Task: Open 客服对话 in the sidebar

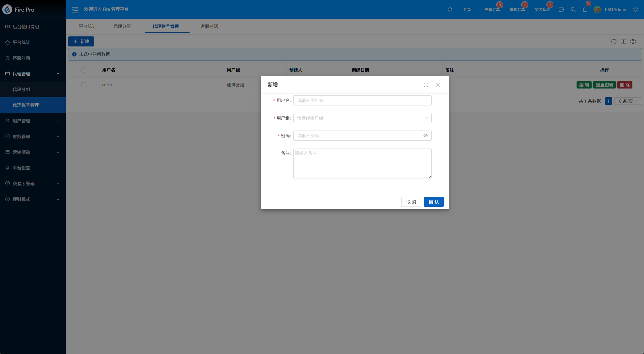Action: 21,58
